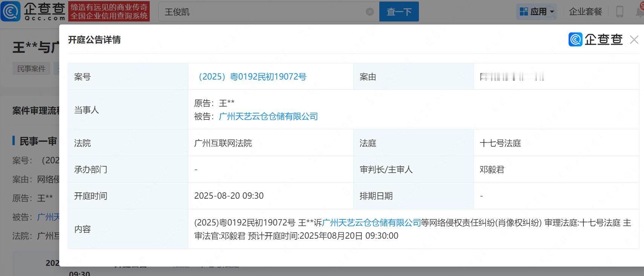644x276 pixels.
Task: Click the 审判长/主审人 label cell
Action: (x=414, y=170)
